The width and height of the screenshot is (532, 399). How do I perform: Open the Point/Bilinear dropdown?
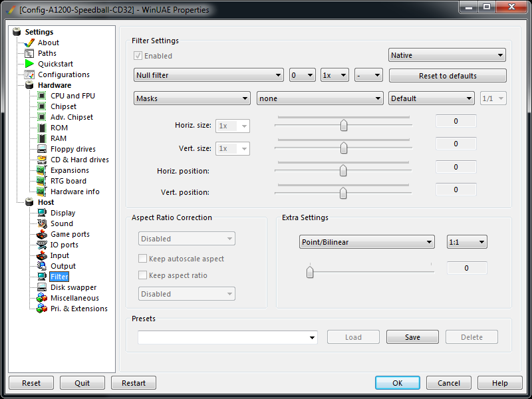pyautogui.click(x=367, y=242)
